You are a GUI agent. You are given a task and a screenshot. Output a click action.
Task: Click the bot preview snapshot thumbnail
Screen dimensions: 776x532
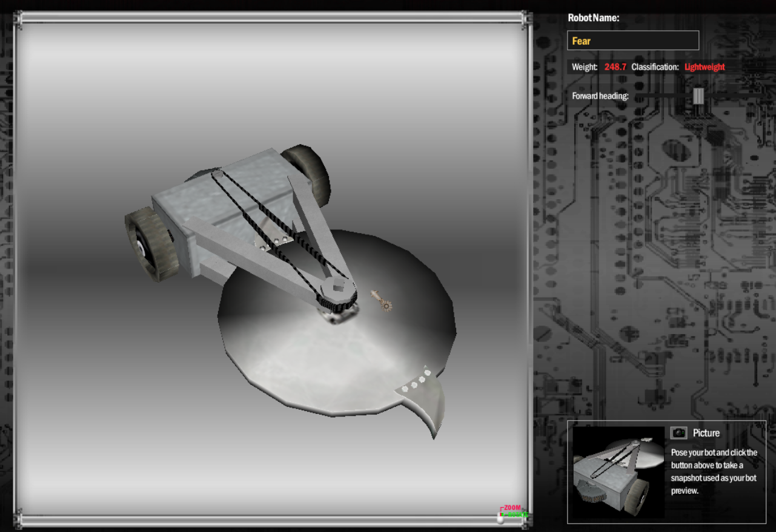click(x=618, y=472)
